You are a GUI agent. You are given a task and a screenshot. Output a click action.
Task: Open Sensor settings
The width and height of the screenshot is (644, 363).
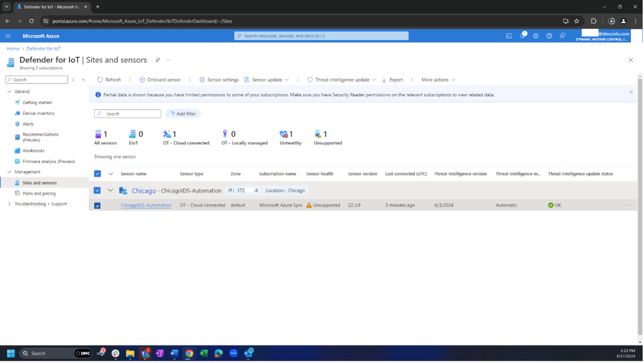(219, 80)
